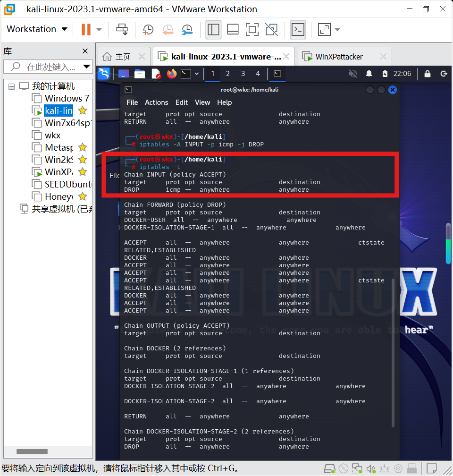Screen dimensions: 453x476
Task: Show desktop from the Kali panel
Action: click(124, 74)
